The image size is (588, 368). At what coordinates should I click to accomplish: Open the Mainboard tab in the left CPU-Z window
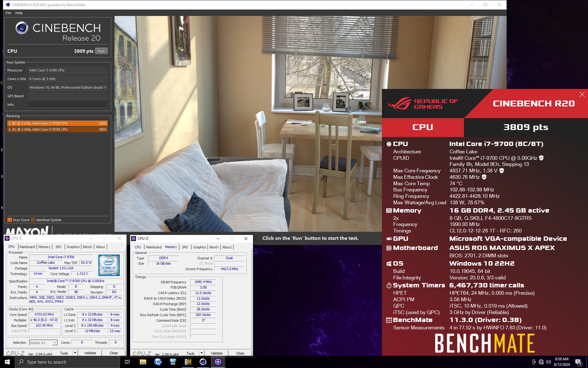pyautogui.click(x=27, y=247)
